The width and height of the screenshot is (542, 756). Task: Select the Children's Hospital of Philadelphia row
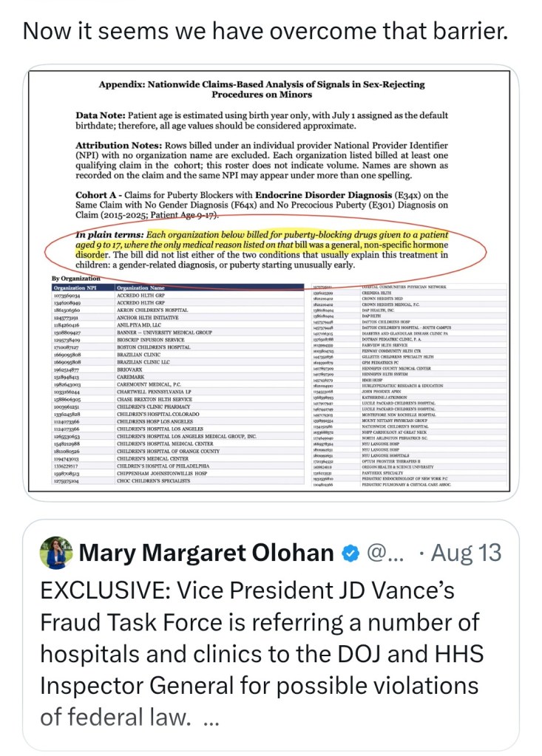pos(178,466)
